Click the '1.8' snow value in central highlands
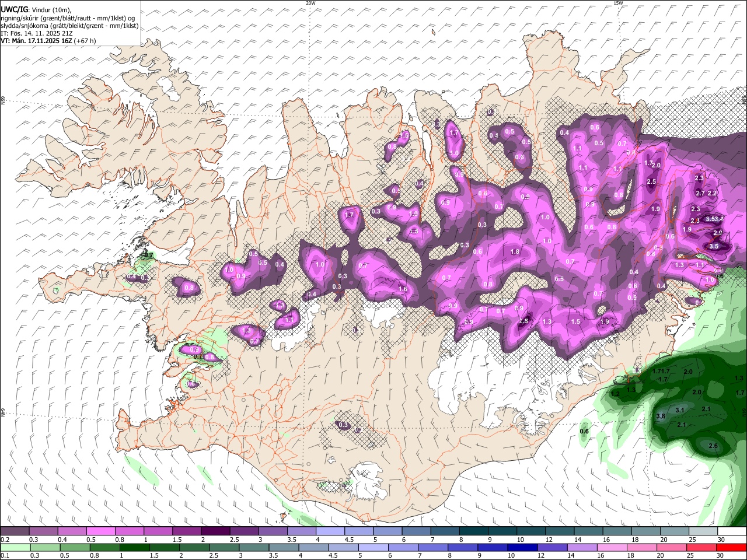The image size is (747, 560). 515,252
